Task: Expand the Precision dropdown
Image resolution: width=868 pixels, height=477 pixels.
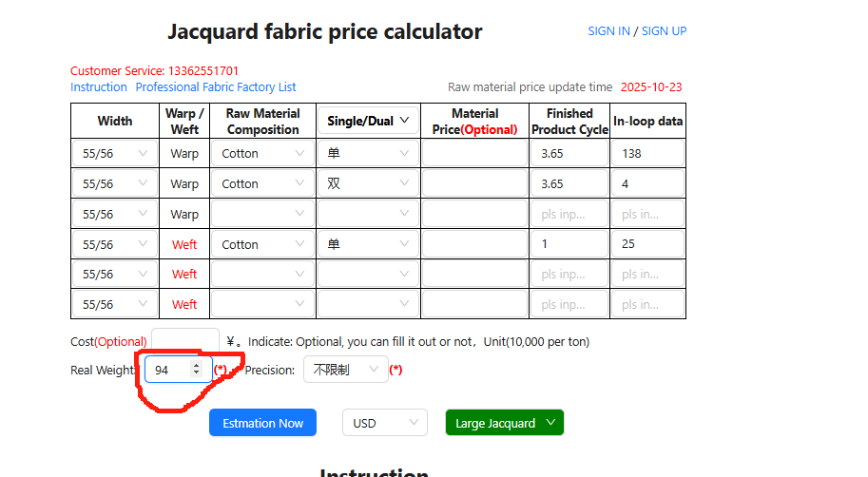Action: click(345, 370)
